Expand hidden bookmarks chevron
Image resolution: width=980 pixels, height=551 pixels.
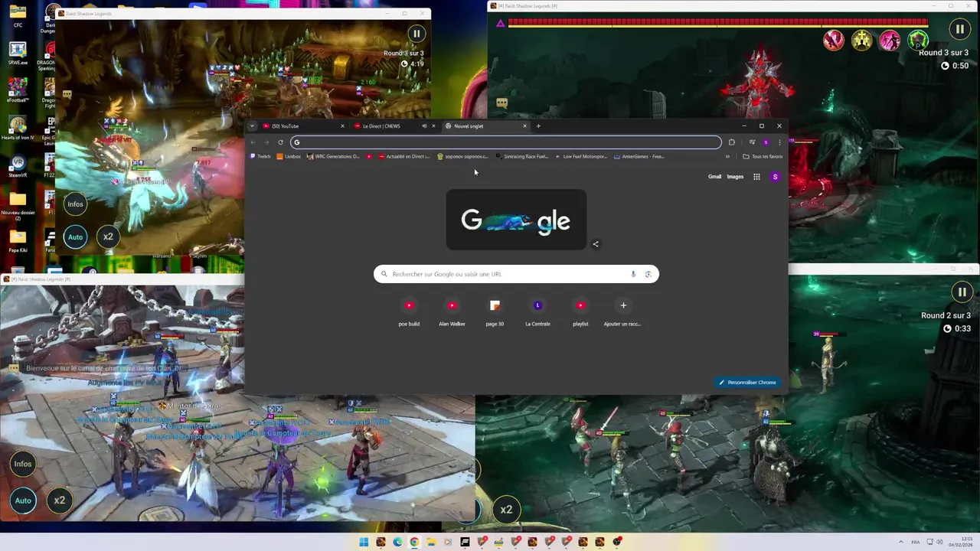click(x=727, y=156)
